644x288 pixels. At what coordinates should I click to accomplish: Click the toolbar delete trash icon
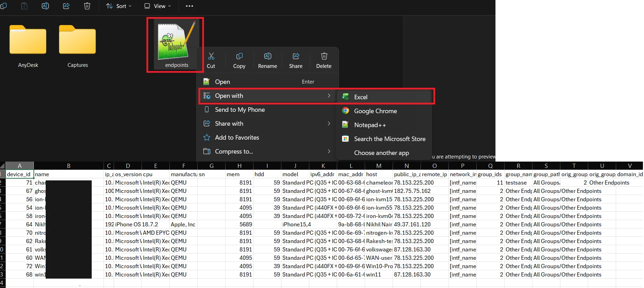[x=87, y=6]
